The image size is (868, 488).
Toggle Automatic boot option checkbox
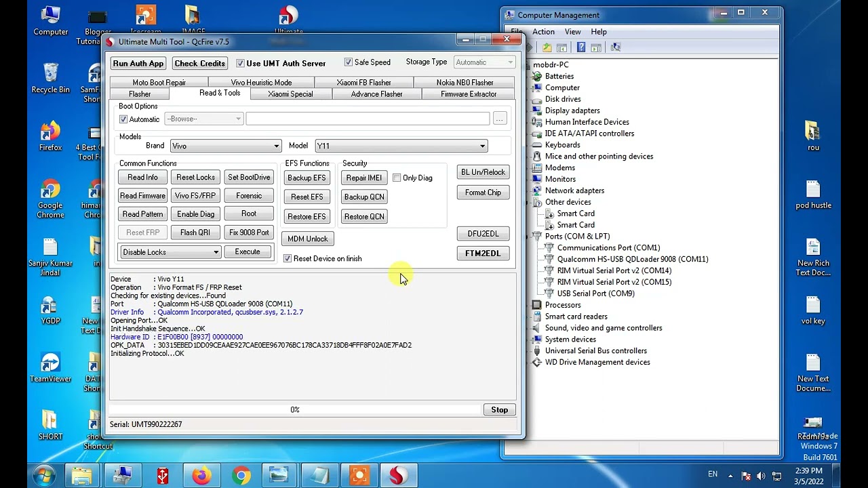pos(123,119)
